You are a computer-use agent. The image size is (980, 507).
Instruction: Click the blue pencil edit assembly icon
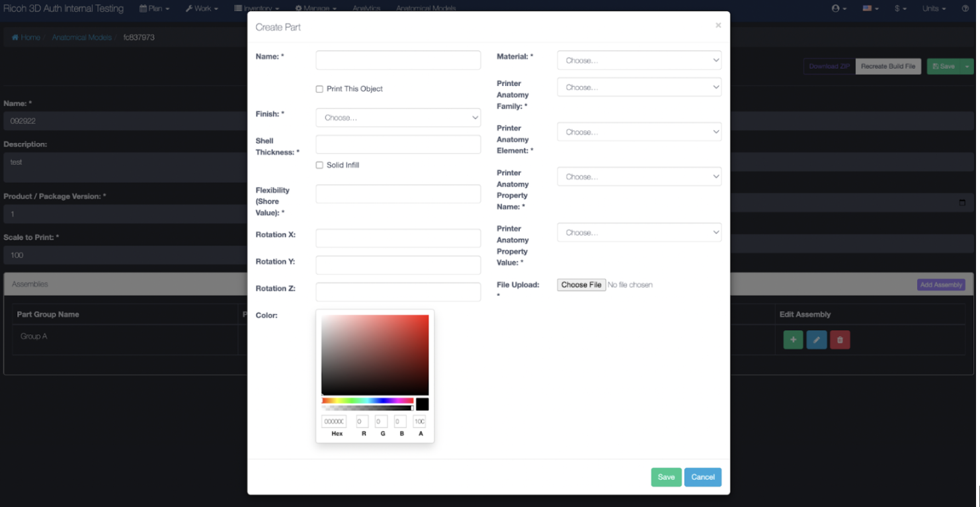tap(816, 340)
